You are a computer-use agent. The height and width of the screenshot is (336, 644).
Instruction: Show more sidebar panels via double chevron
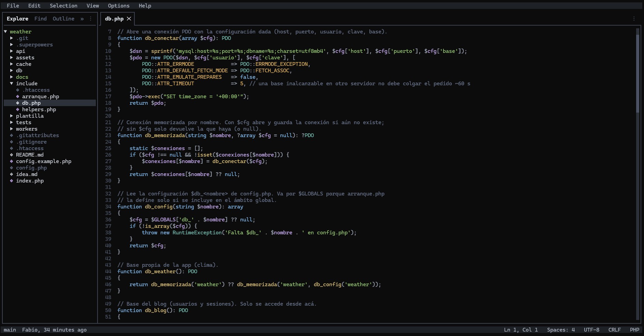pos(82,19)
